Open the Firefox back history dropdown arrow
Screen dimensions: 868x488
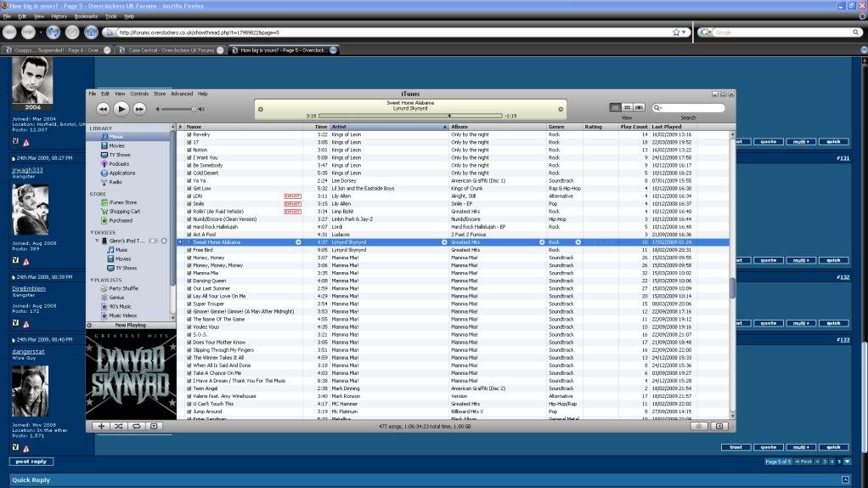[41, 32]
